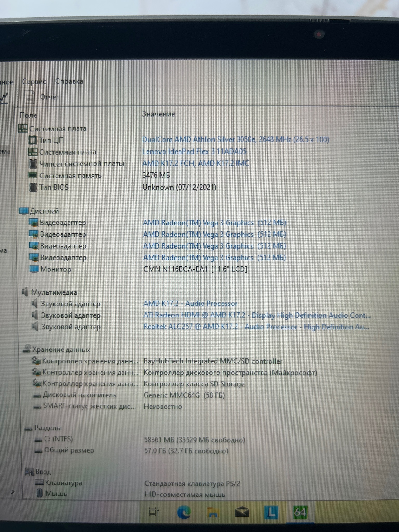Click the Общий размер drive icon
The image size is (399, 532).
(x=38, y=451)
